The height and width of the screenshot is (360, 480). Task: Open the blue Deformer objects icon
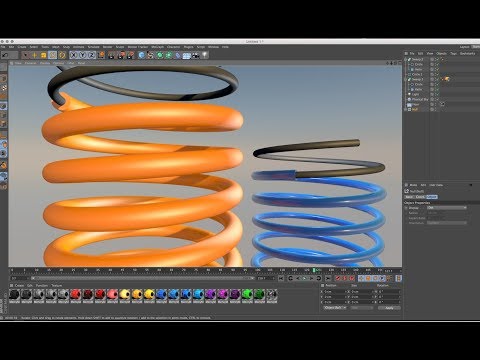click(178, 55)
